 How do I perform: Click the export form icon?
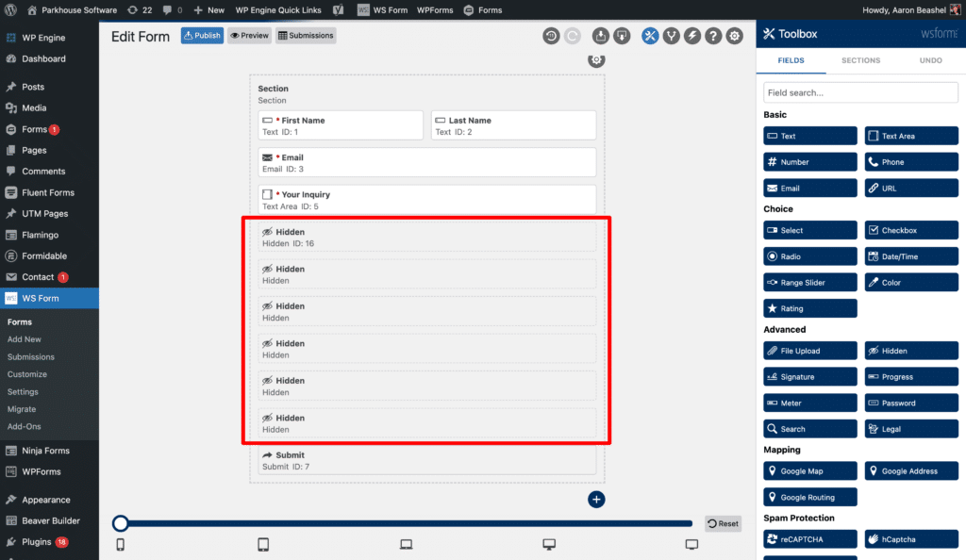click(622, 35)
